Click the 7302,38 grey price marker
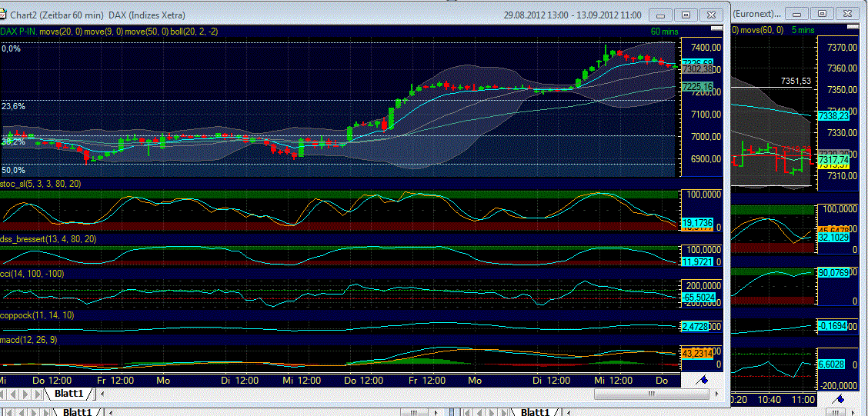Viewport: 868px width, 416px height. point(697,70)
